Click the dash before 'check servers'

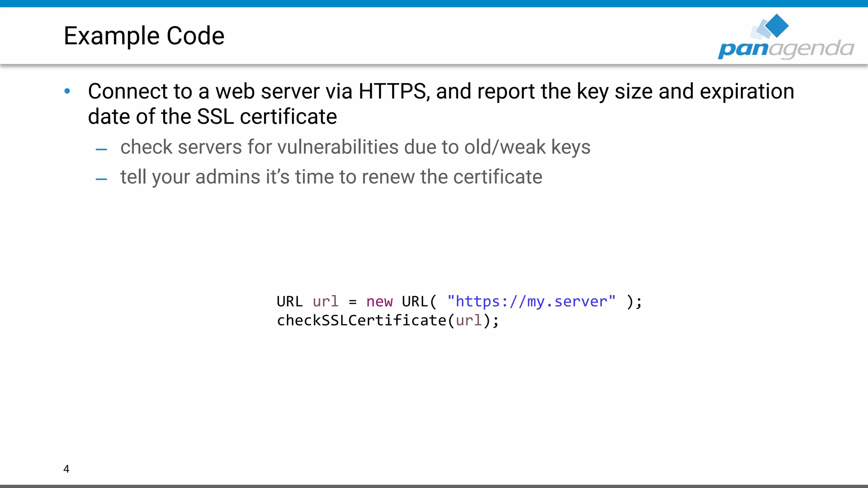(x=101, y=150)
